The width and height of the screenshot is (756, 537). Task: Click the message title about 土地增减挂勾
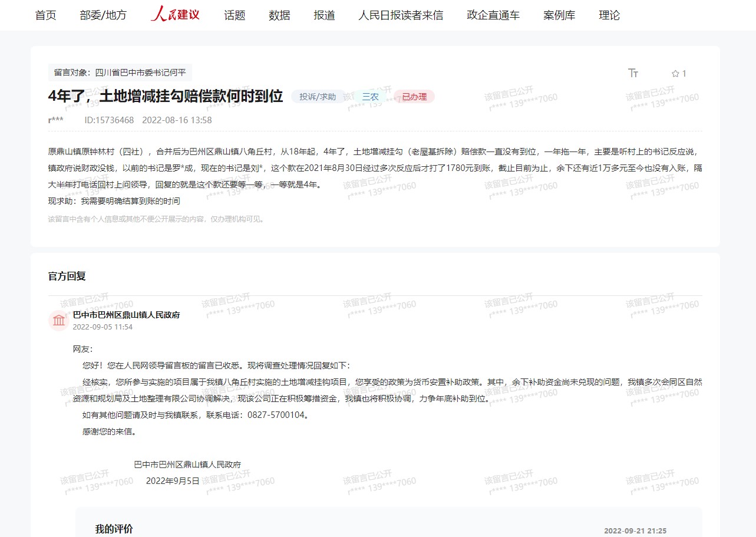(166, 96)
